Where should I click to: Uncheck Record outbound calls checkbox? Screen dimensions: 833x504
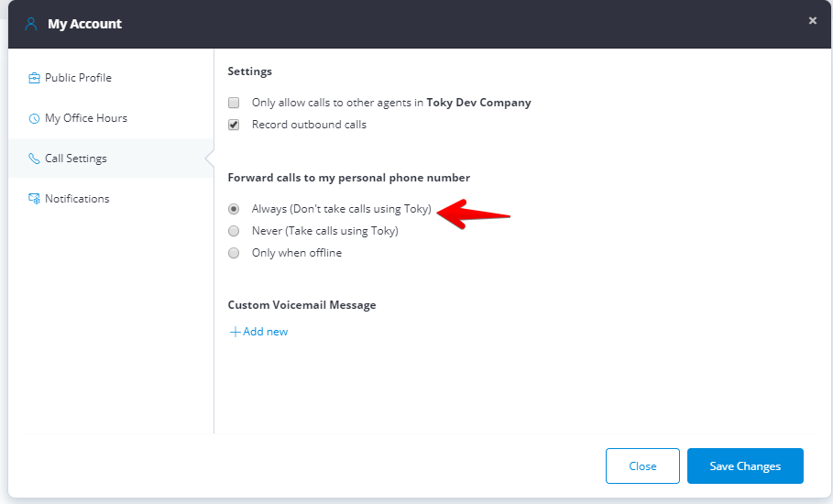coord(234,125)
